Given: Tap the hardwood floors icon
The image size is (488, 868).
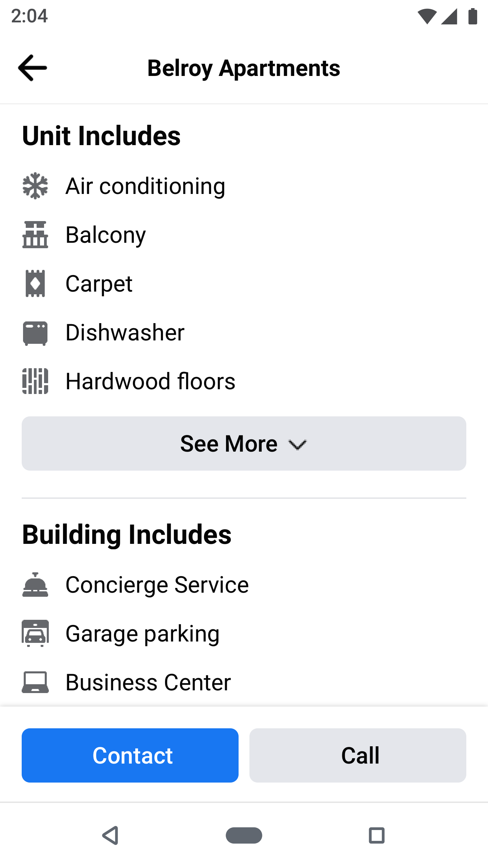Looking at the screenshot, I should pos(35,381).
